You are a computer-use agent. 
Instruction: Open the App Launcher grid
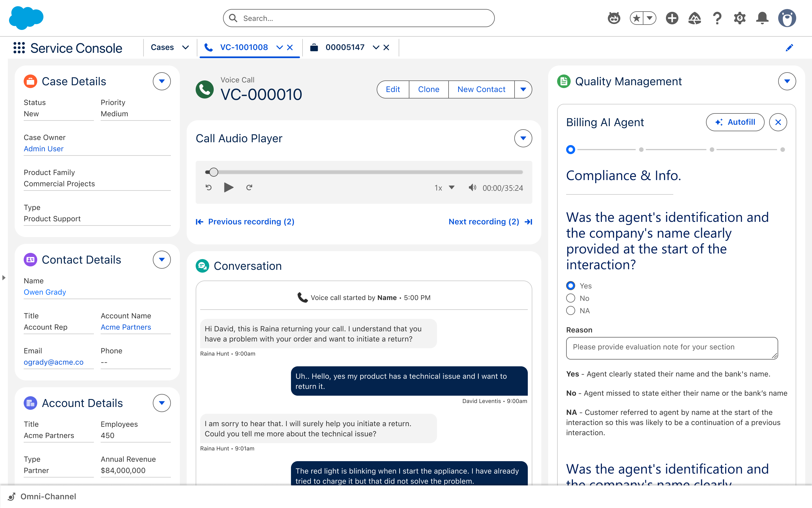coord(19,48)
